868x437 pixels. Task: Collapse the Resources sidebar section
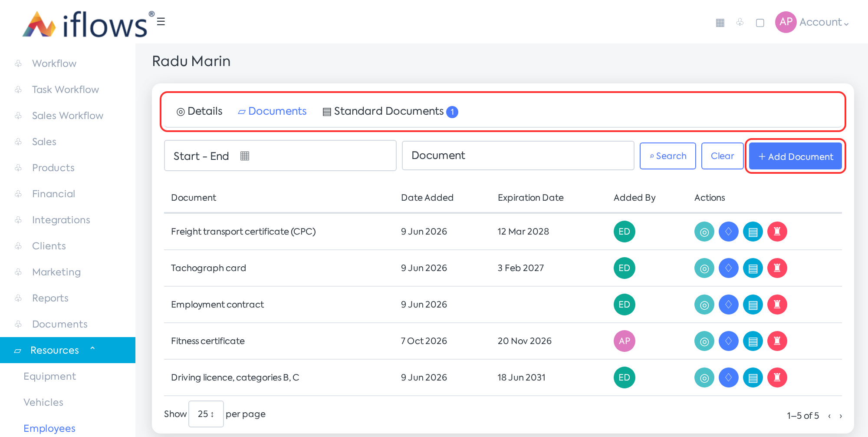pyautogui.click(x=68, y=350)
